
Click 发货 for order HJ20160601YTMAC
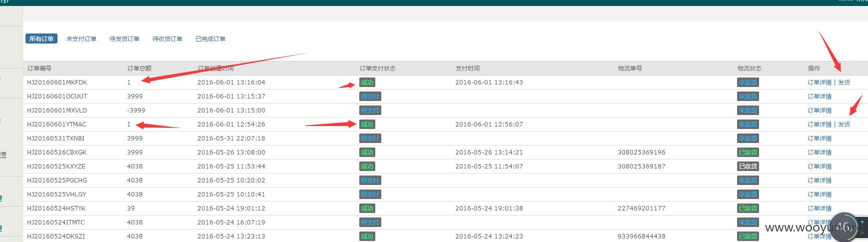844,124
